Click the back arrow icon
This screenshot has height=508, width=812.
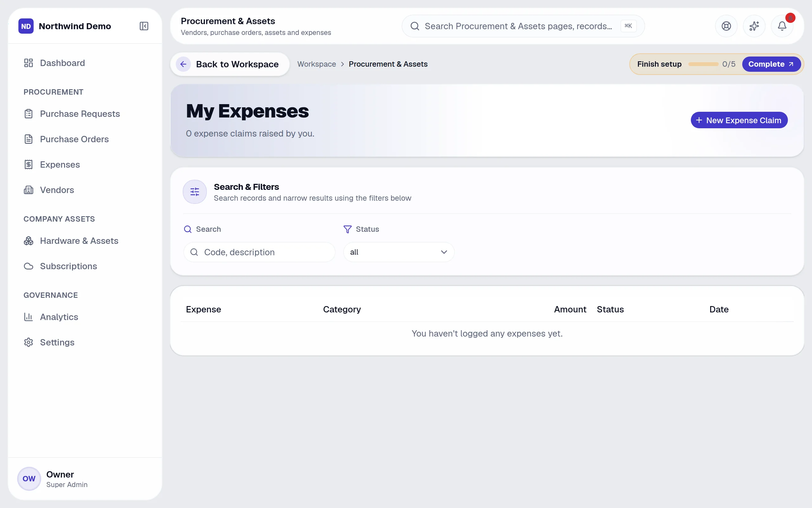click(183, 64)
